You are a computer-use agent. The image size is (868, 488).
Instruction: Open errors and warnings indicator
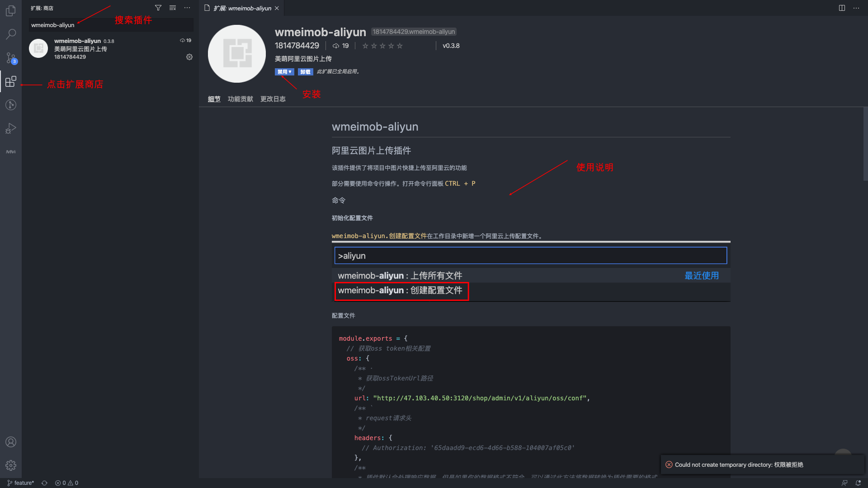coord(67,483)
